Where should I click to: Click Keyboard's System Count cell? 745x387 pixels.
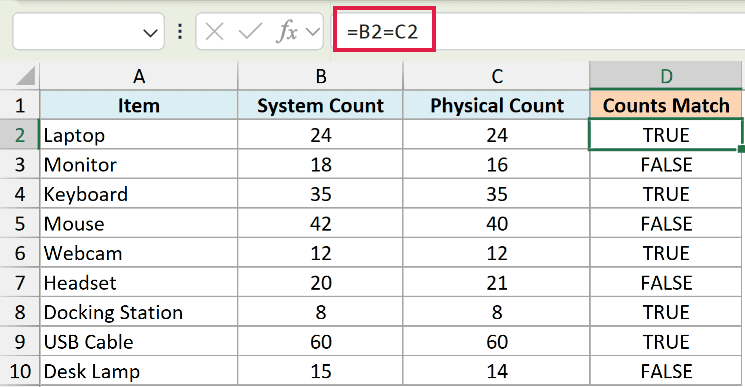(320, 194)
